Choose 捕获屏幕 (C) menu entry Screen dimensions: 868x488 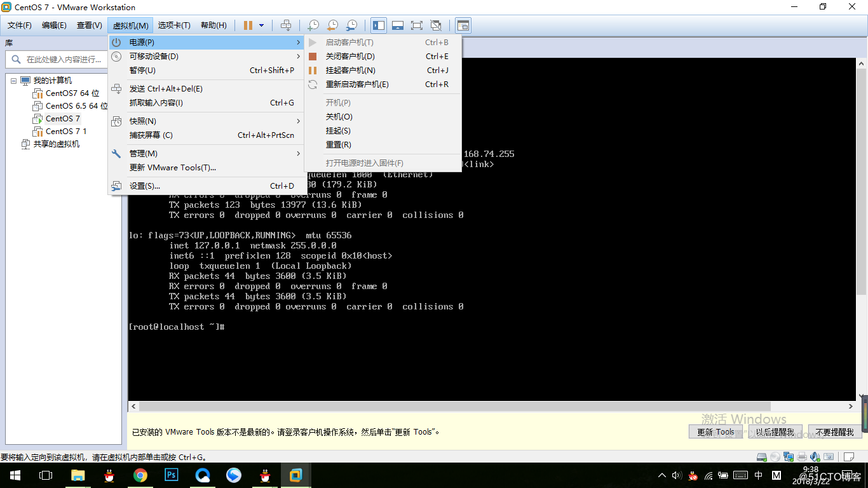[x=207, y=135]
